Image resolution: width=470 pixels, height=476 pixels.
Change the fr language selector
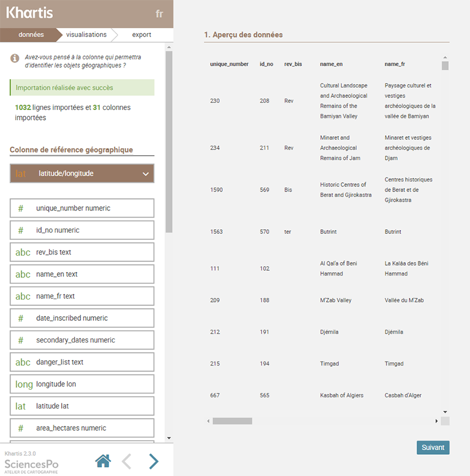[159, 14]
